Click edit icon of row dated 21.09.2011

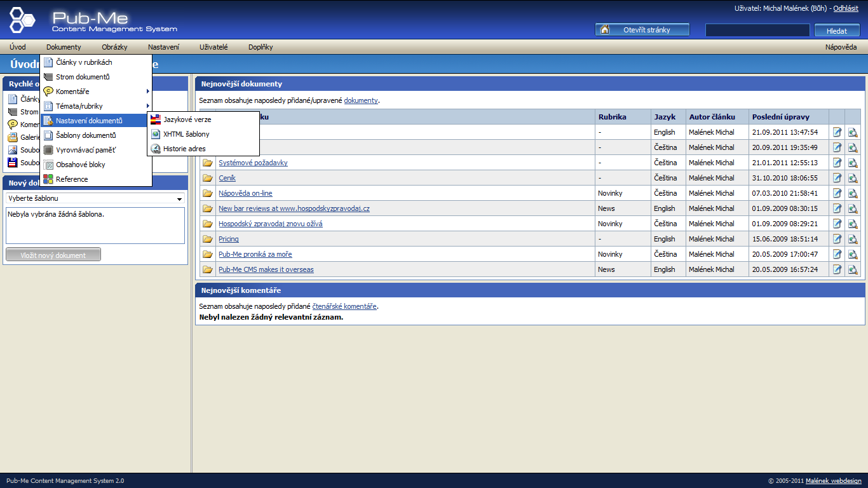pos(837,132)
